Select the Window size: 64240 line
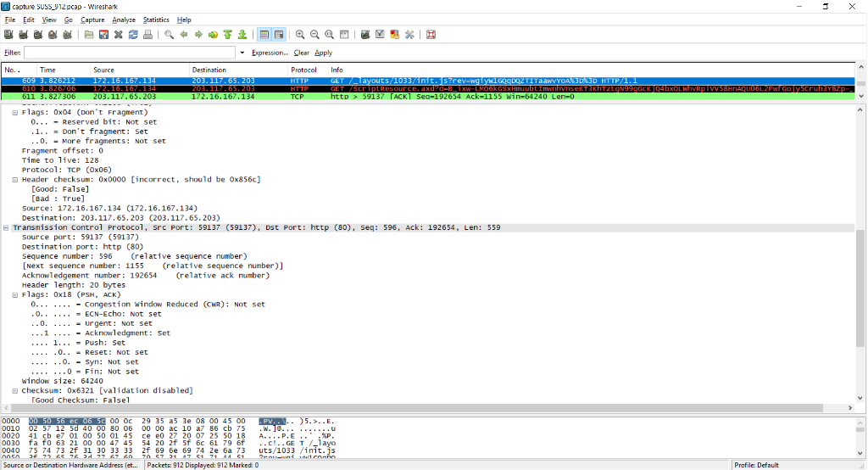Image resolution: width=868 pixels, height=470 pixels. point(62,381)
